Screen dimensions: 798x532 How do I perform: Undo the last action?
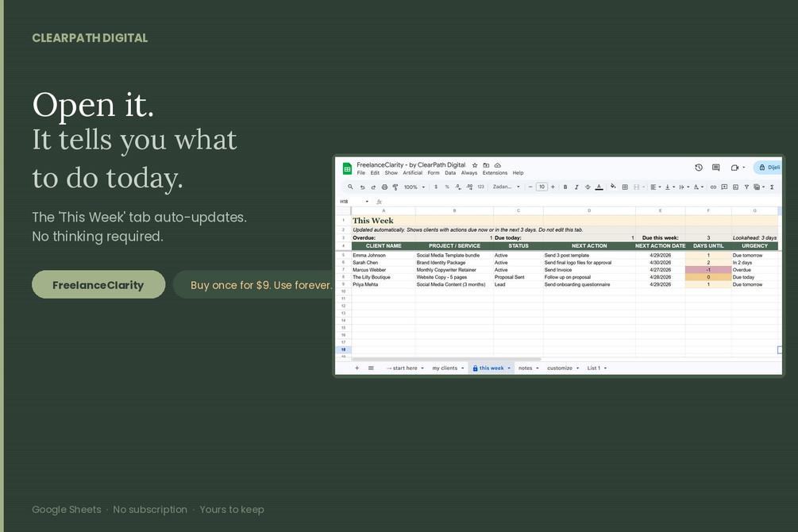362,187
